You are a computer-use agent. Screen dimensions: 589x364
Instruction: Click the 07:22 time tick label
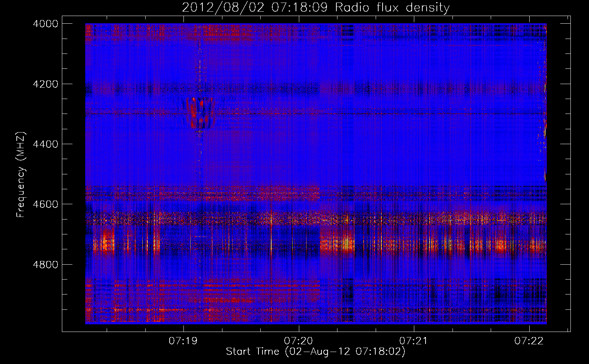point(529,341)
